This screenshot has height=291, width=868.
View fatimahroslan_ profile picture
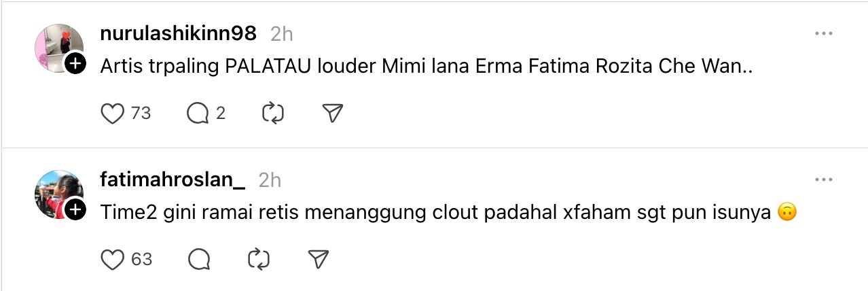[x=57, y=192]
